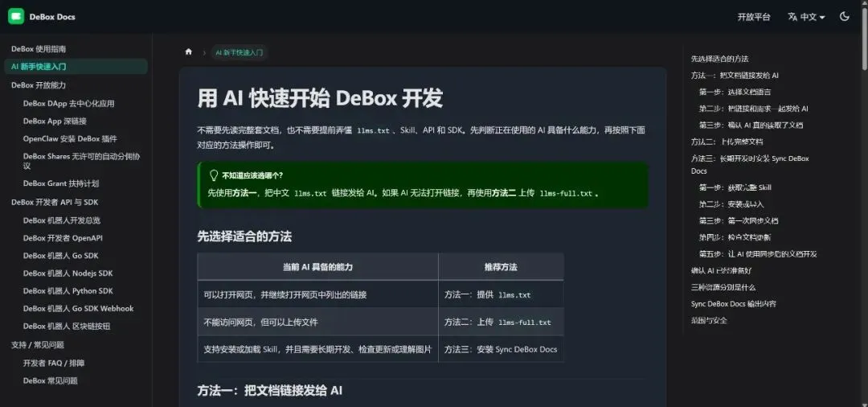Click the DeBox Docs site title

(x=52, y=17)
